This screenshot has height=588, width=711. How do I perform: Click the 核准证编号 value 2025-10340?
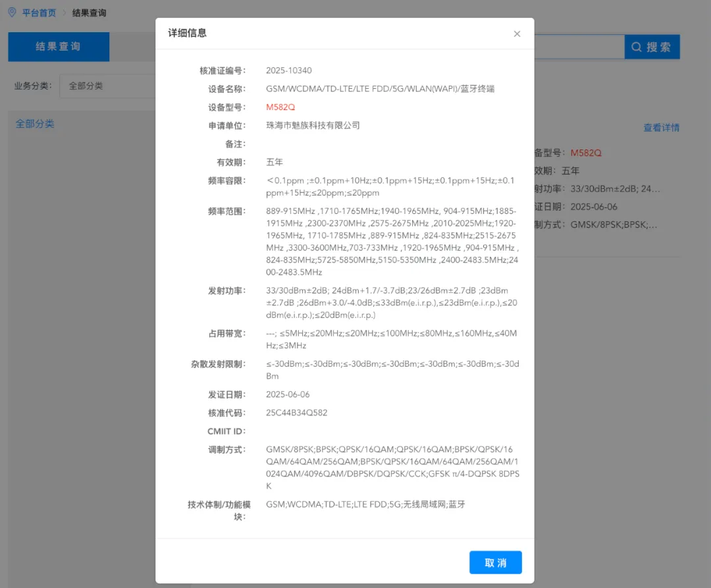(x=289, y=70)
